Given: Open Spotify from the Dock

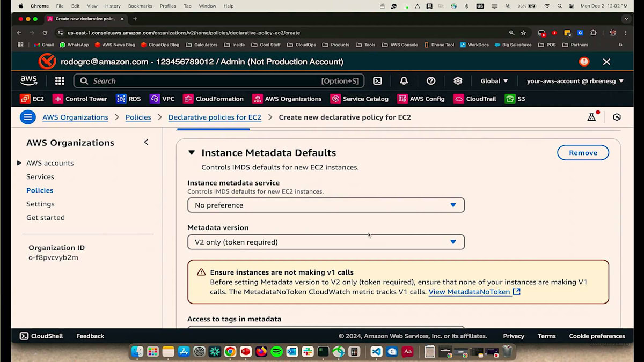Looking at the screenshot, I should pos(277,352).
